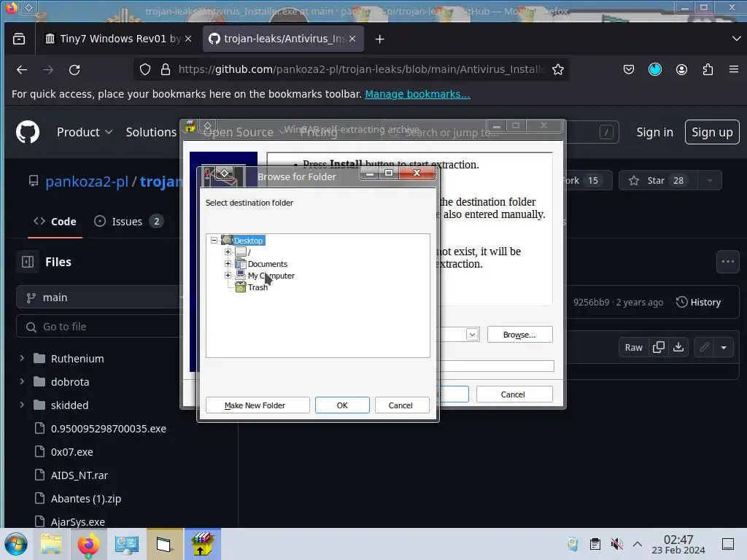Image resolution: width=747 pixels, height=560 pixels.
Task: Click Cancel in Browse for Folder dialog
Action: pos(400,405)
